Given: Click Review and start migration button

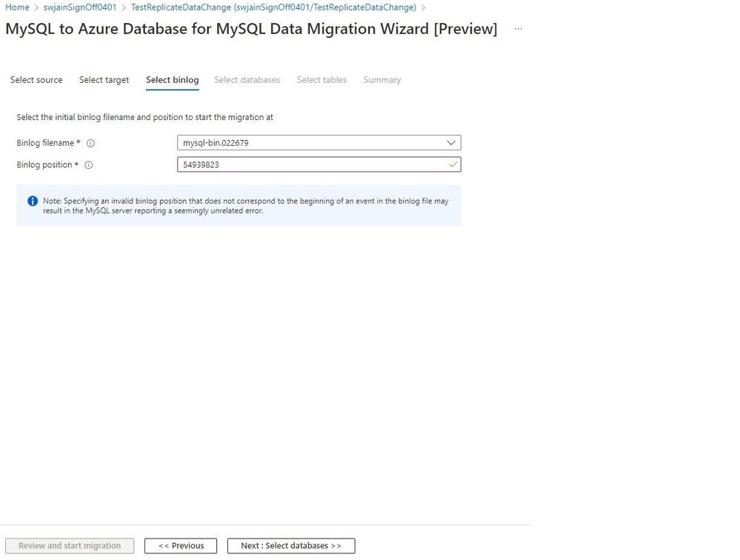Looking at the screenshot, I should point(70,546).
